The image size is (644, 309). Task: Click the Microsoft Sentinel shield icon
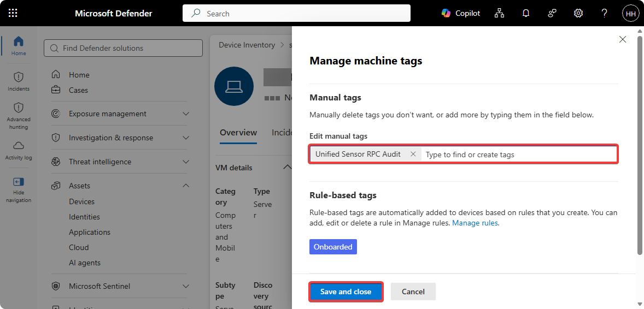[x=56, y=286]
